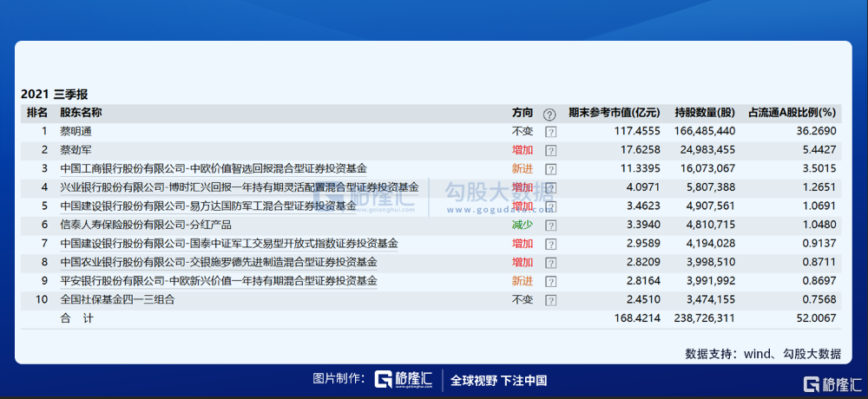Click question icon for 易方达国防军工 fund row
The image size is (868, 399).
[x=550, y=207]
